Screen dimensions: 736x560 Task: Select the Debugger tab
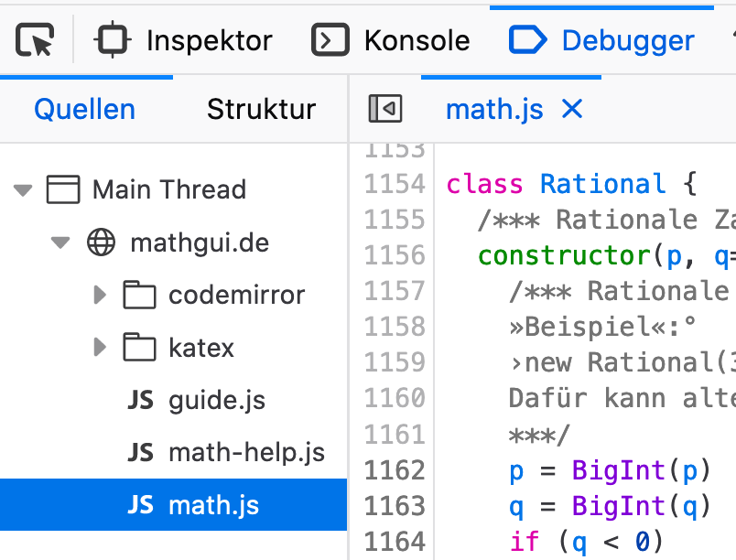coord(602,40)
